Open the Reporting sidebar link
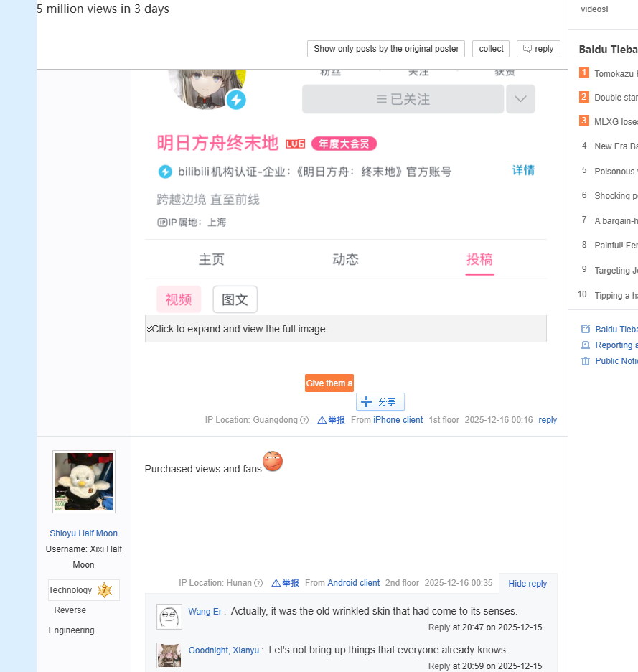 pyautogui.click(x=616, y=345)
